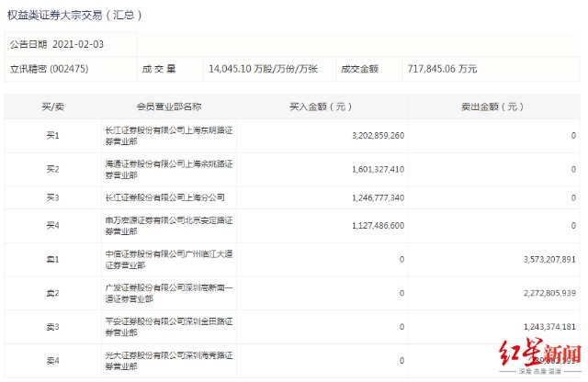The height and width of the screenshot is (382, 588).
Task: Select the 买4 row label
Action: 53,226
